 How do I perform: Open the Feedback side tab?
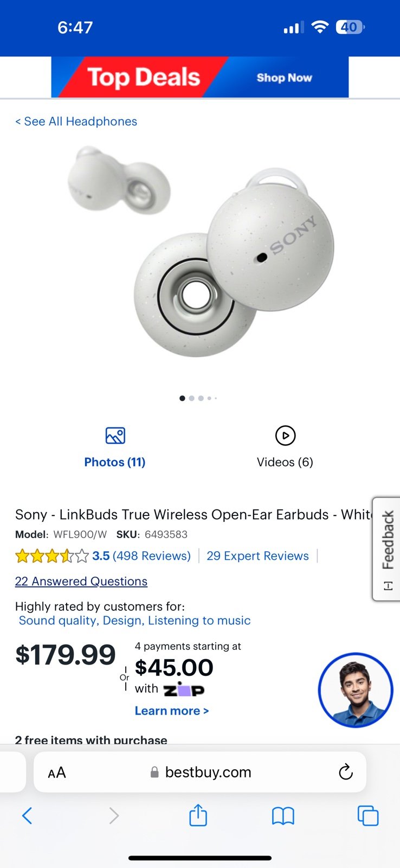click(x=387, y=548)
